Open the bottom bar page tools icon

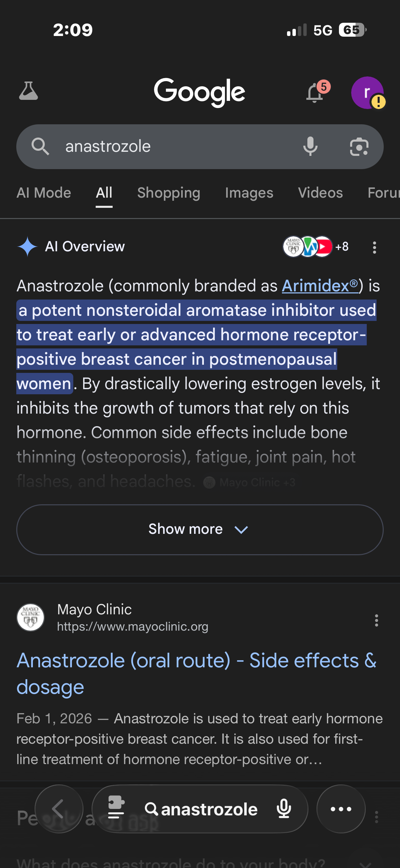coord(116,809)
